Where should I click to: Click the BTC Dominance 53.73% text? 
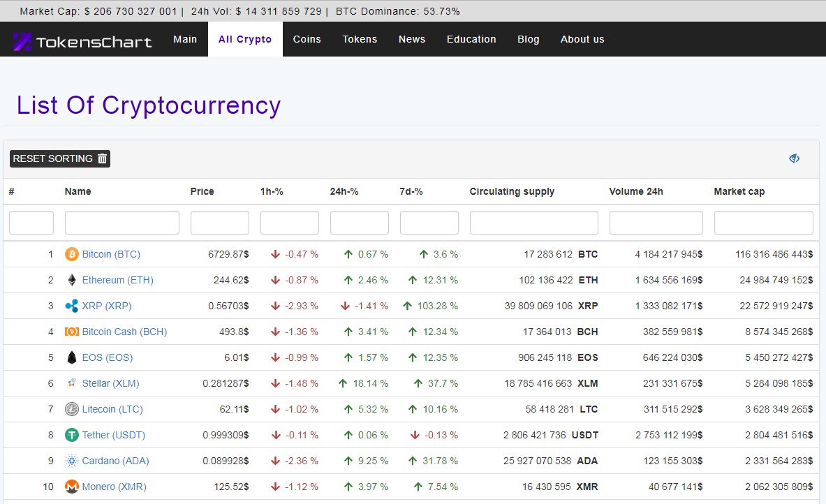(x=398, y=11)
